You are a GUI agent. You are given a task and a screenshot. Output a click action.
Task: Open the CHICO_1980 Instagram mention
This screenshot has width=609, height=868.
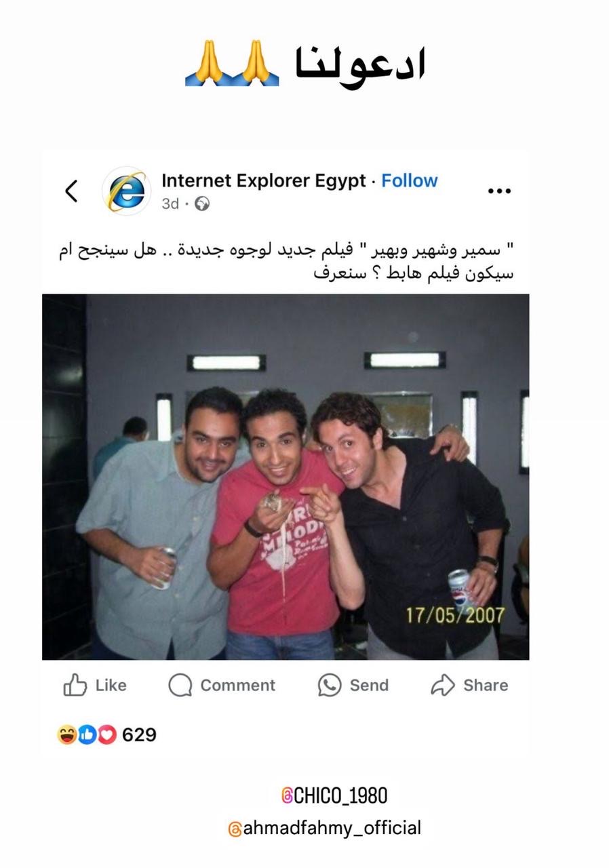coord(334,795)
